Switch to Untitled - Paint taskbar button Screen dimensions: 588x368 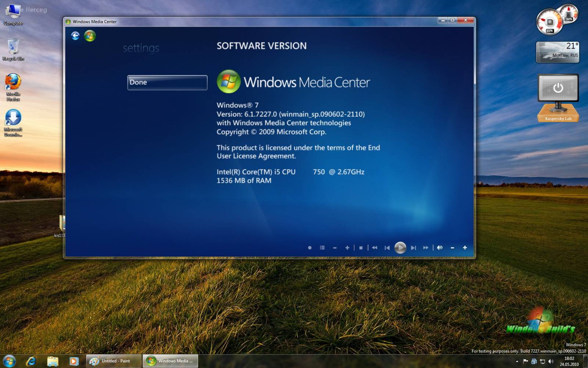(x=114, y=361)
